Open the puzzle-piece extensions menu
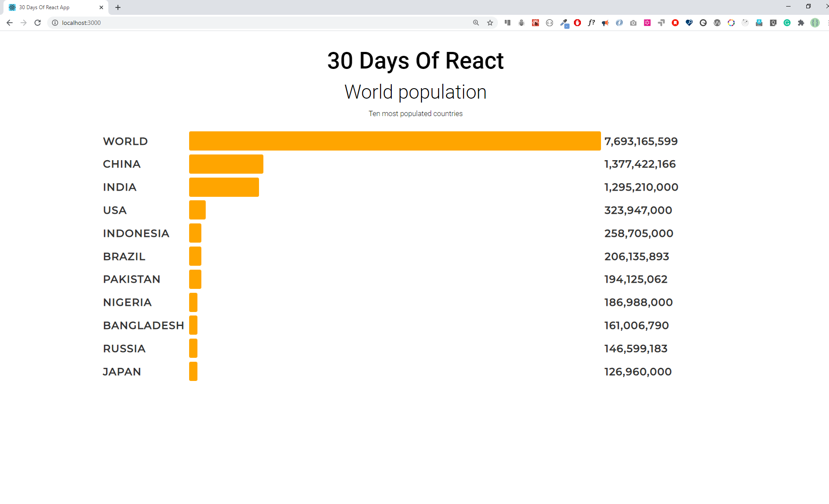This screenshot has height=504, width=829. click(x=801, y=23)
